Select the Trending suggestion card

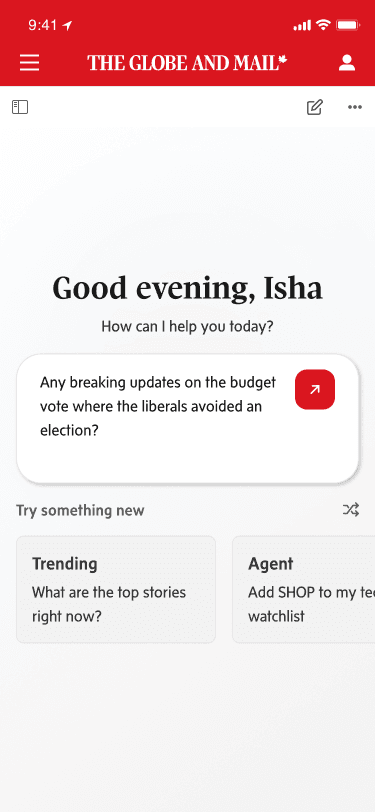(116, 589)
